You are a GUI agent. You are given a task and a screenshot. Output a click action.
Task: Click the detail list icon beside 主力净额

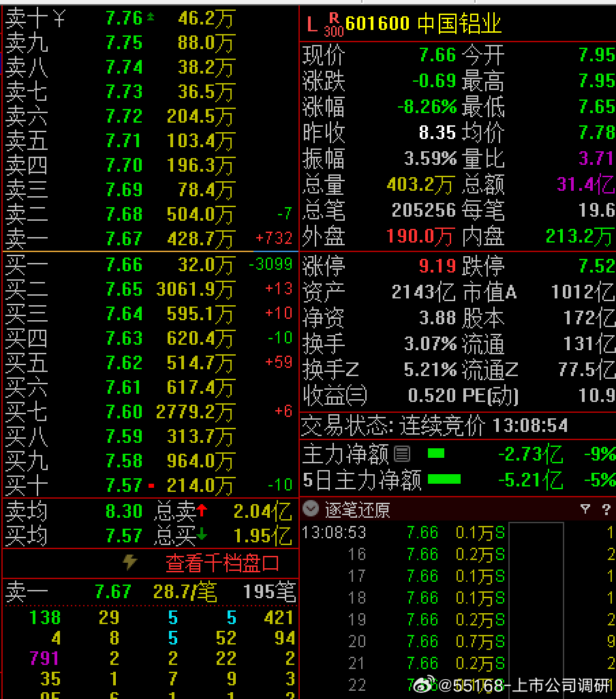402,454
